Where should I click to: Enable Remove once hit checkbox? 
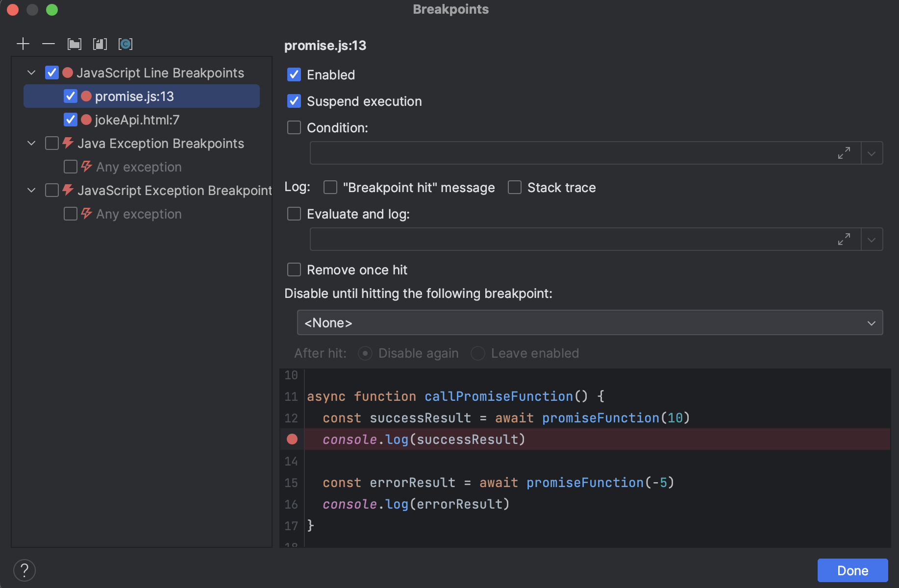[x=294, y=269]
